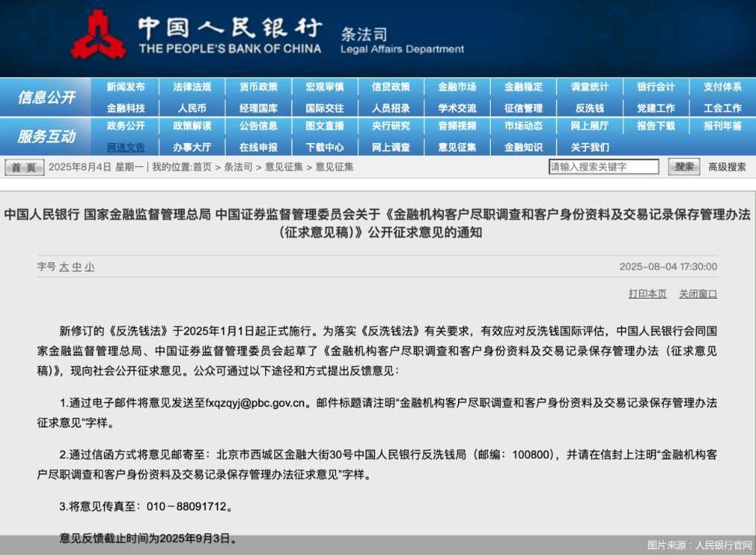The height and width of the screenshot is (555, 756).
Task: Click the 金融科技 navigation link
Action: 126,108
